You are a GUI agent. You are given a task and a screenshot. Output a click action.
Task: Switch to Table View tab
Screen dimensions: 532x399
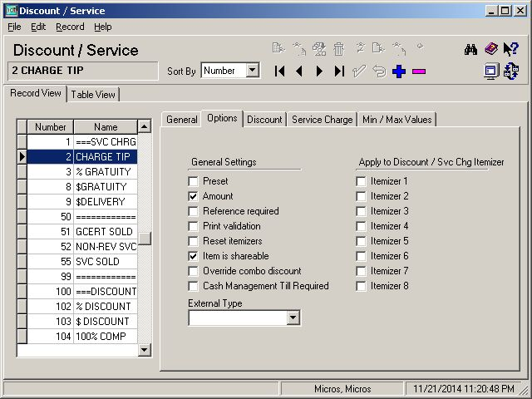coord(93,94)
